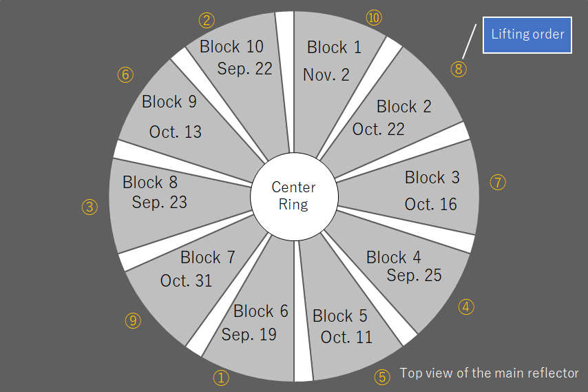Select the circled number 9 marker

133,321
